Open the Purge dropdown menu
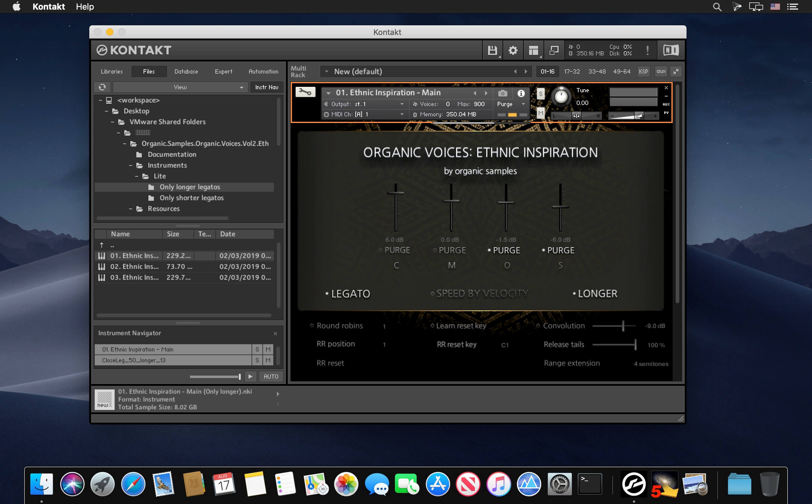Screen dimensions: 812x504 pos(511,104)
